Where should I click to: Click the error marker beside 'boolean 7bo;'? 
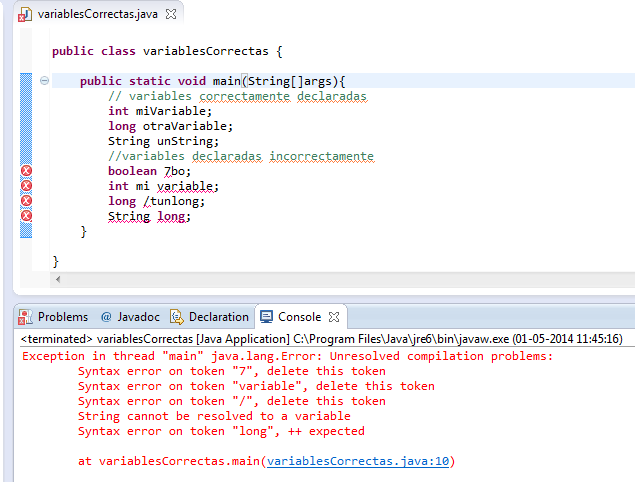(26, 171)
